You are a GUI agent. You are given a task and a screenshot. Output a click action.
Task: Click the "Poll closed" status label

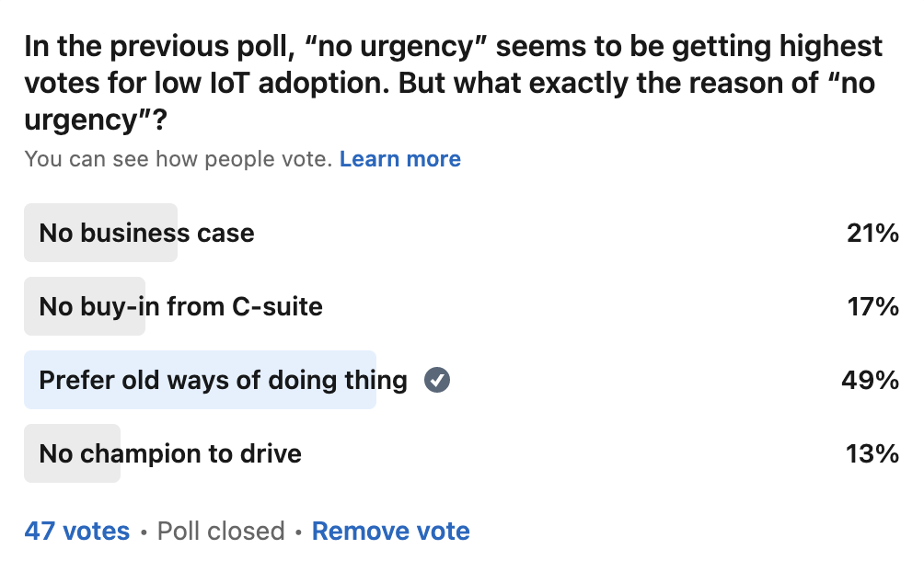221,531
